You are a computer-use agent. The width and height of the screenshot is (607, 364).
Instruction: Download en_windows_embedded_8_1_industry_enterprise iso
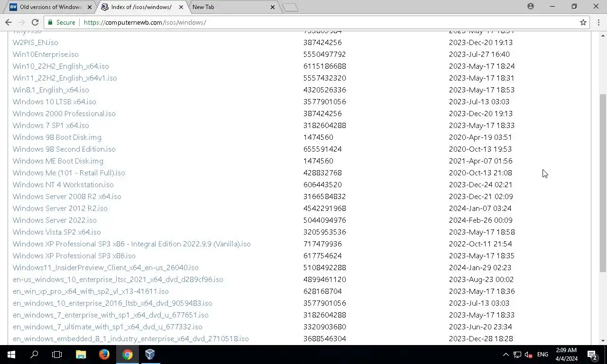coord(131,338)
